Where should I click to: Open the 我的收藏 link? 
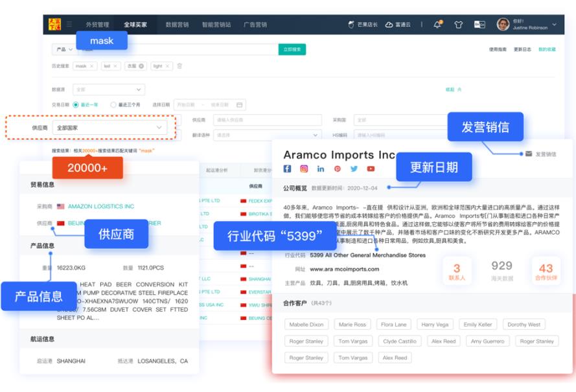[547, 49]
